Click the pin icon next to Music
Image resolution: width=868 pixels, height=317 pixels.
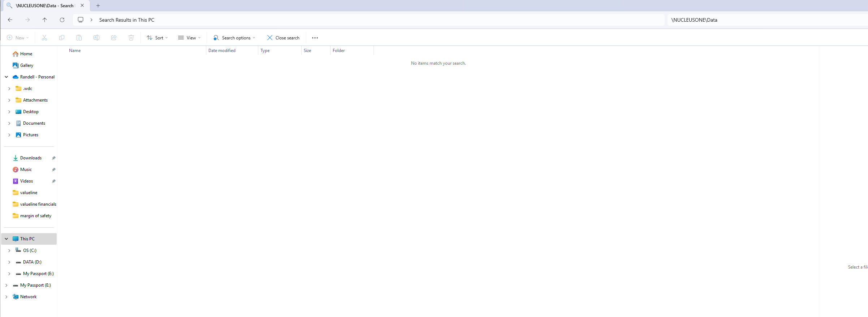pyautogui.click(x=54, y=170)
